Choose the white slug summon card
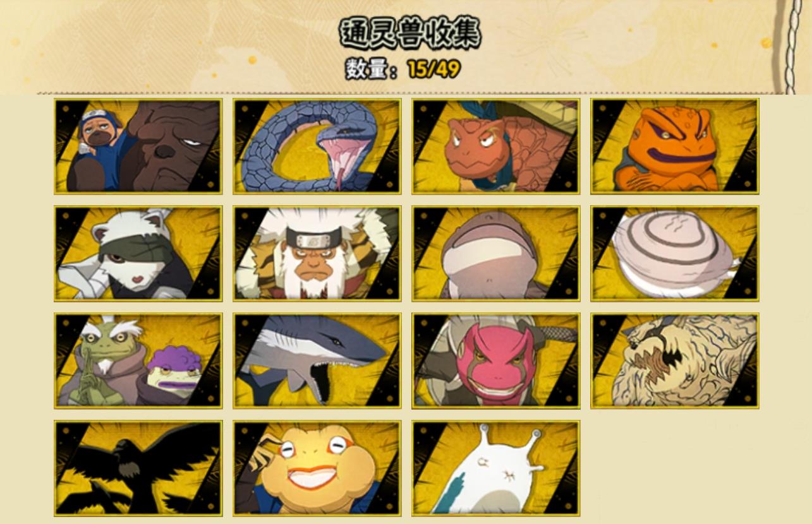This screenshot has width=812, height=524. (x=495, y=468)
